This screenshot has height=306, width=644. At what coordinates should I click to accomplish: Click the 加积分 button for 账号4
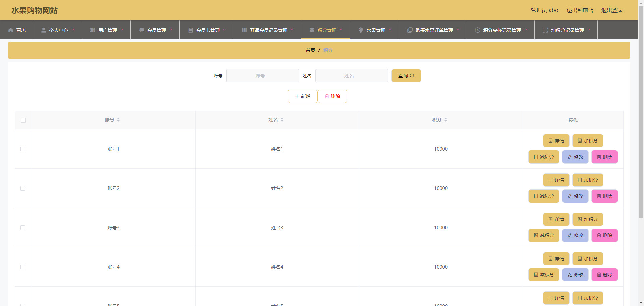pyautogui.click(x=588, y=259)
